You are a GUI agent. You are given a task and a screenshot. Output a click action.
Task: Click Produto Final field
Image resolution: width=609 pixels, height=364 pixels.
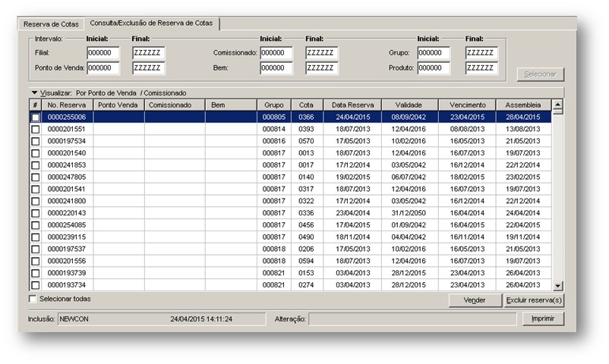pos(481,68)
